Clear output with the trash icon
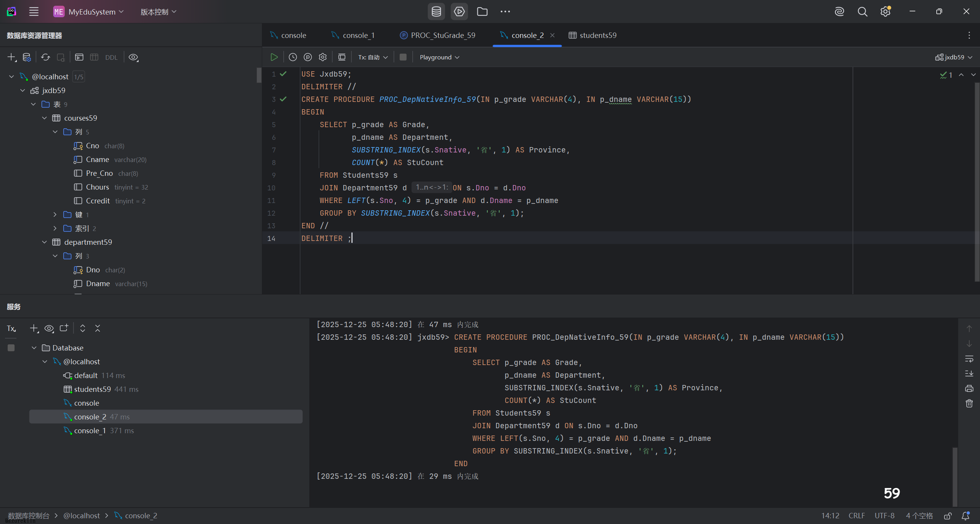This screenshot has width=980, height=524. [969, 403]
